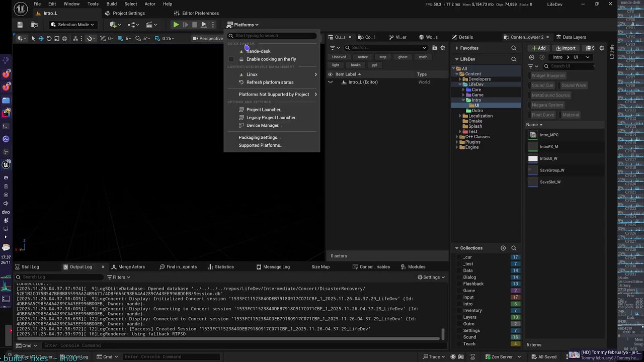644x362 pixels.
Task: Toggle the Sound Wave content filter
Action: coord(574,85)
